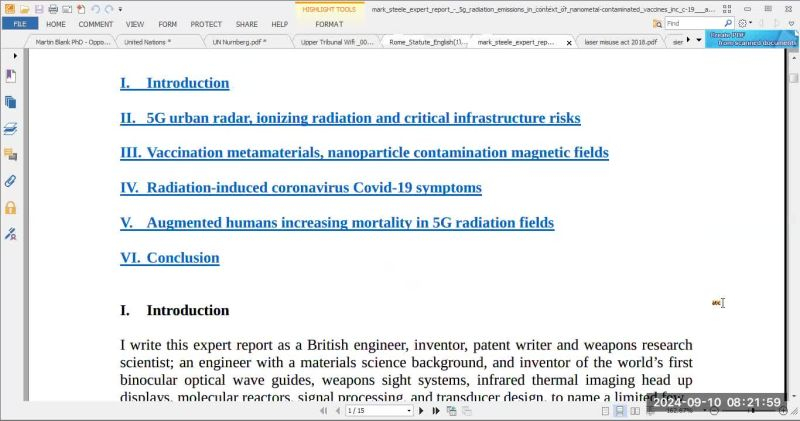Viewport: 800px width, 421px height.
Task: Open the Pages thumbnail panel in sidebar
Action: (11, 102)
